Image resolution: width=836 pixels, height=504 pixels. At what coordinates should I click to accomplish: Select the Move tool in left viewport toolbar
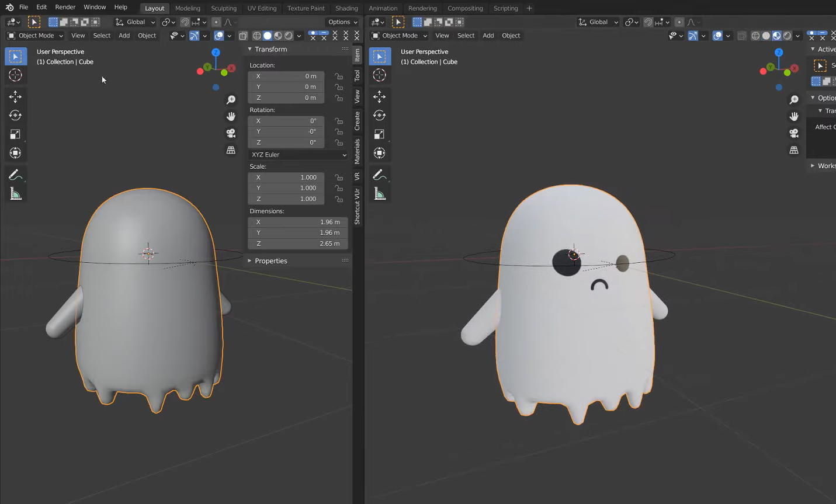pyautogui.click(x=16, y=97)
